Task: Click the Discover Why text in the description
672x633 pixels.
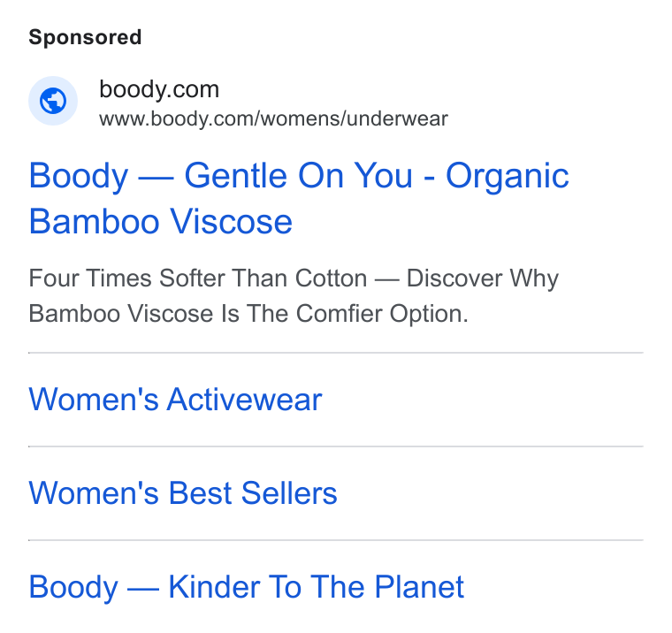Action: pyautogui.click(x=483, y=278)
